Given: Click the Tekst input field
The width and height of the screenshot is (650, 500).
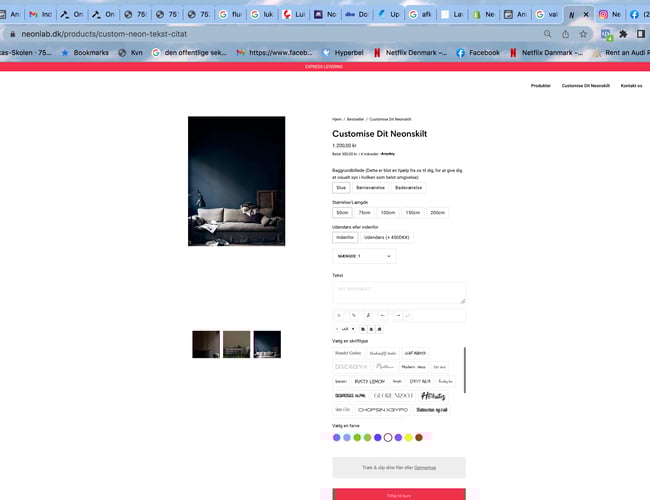Looking at the screenshot, I should pos(399,293).
